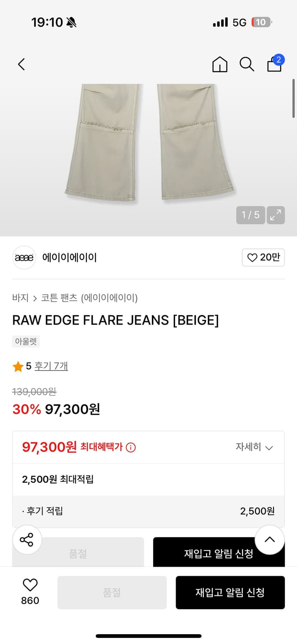The width and height of the screenshot is (297, 644).
Task: Expand product image to fullscreen
Action: click(276, 215)
